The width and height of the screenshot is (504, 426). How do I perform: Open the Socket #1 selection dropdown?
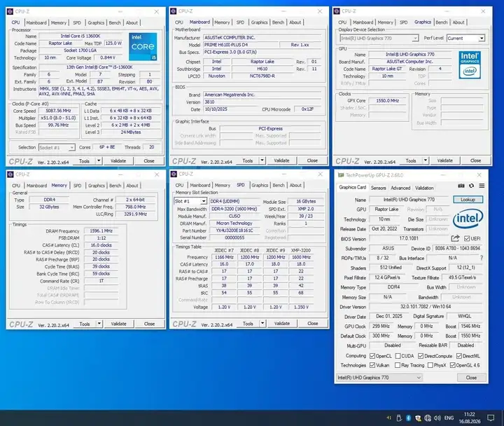pyautogui.click(x=57, y=147)
